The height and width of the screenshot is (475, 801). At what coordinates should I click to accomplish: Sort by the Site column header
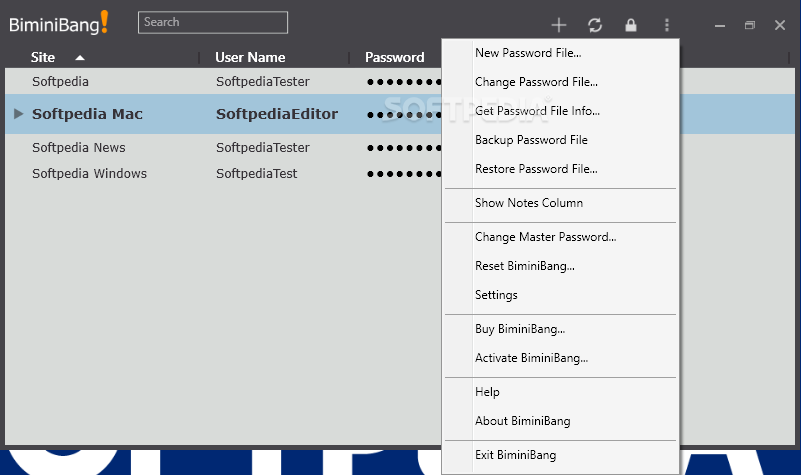(42, 57)
